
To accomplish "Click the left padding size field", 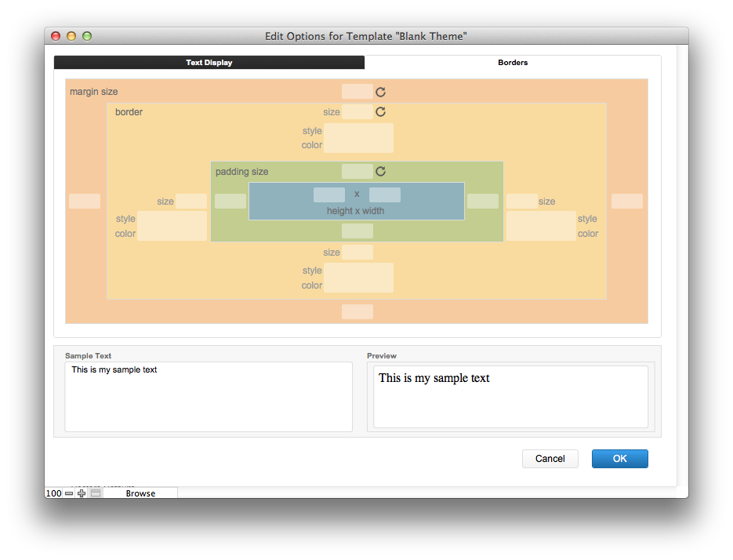I will coord(230,202).
